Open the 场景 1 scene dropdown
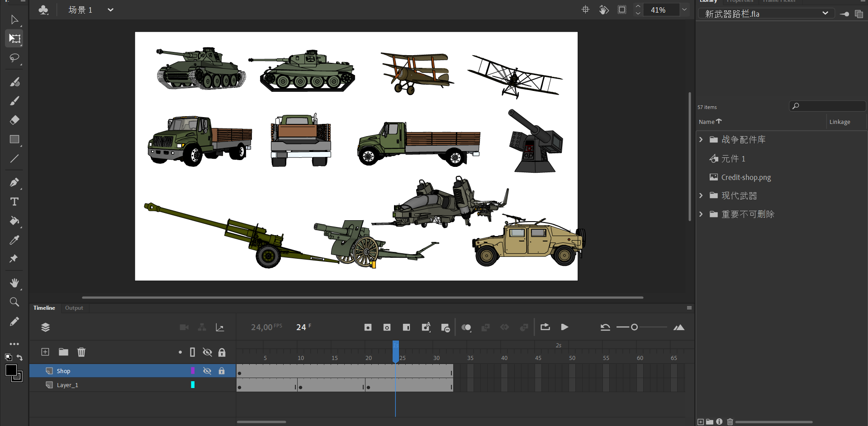Screen dimensions: 868x426 (x=110, y=10)
